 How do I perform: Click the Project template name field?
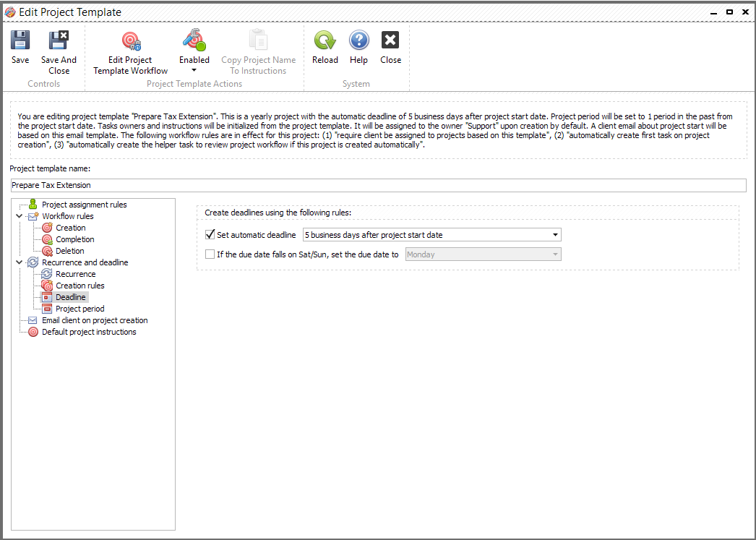click(x=379, y=185)
